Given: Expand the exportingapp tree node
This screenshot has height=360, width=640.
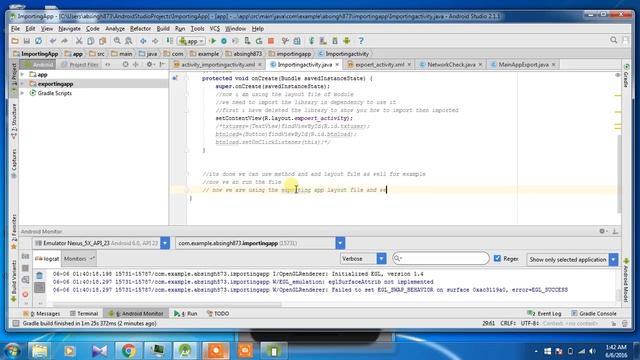Looking at the screenshot, I should coord(22,84).
